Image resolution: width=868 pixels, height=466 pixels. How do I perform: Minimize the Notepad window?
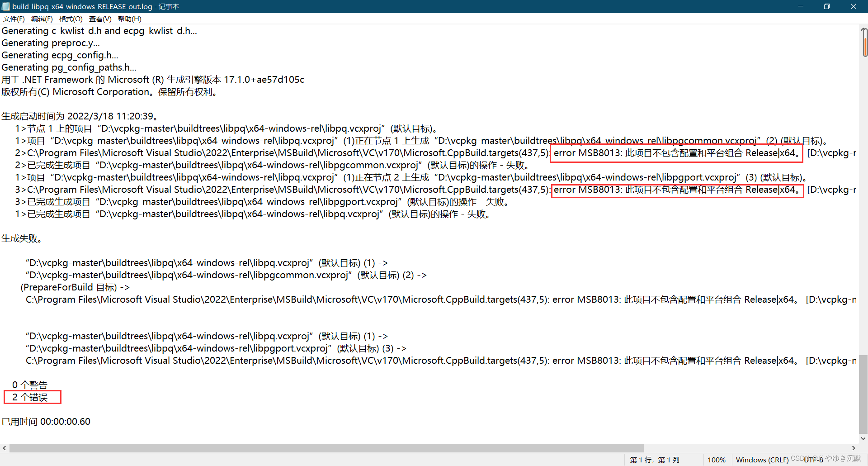point(800,6)
